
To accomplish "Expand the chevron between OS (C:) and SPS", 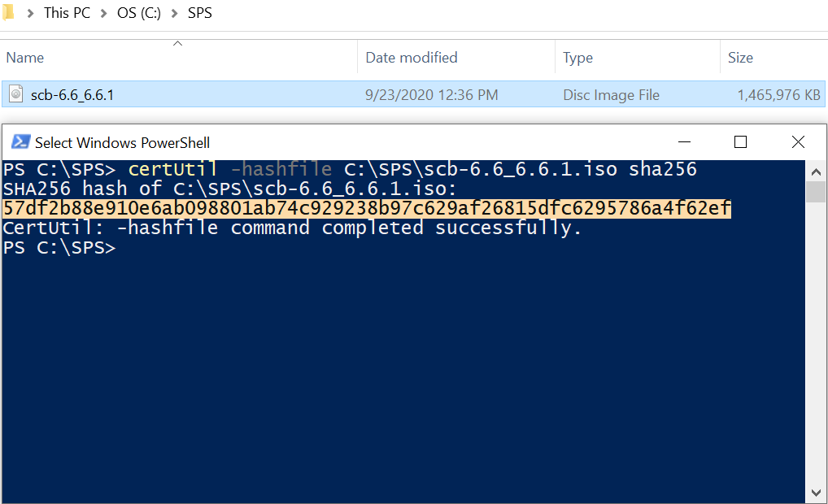I will tap(176, 13).
